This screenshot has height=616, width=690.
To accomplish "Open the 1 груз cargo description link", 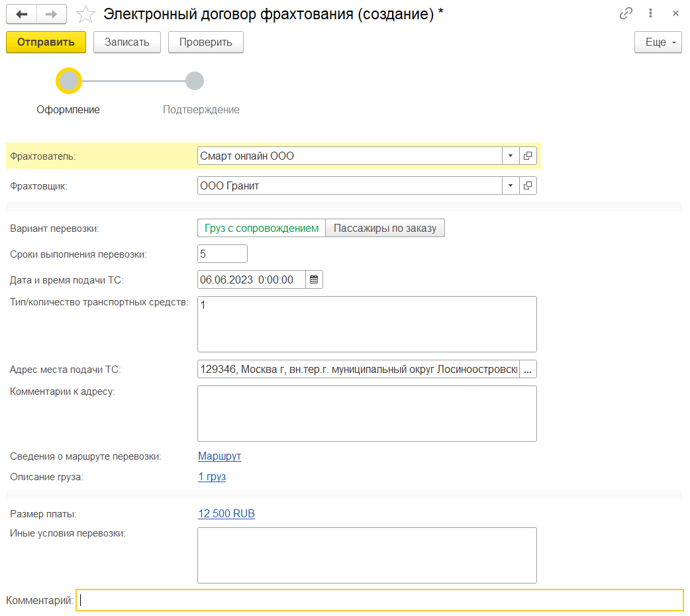I will point(212,477).
